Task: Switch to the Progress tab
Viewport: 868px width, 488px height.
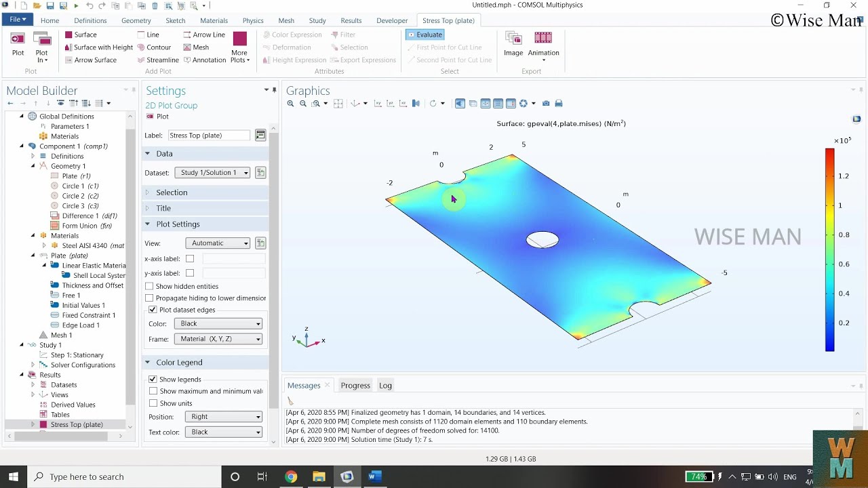Action: [355, 386]
